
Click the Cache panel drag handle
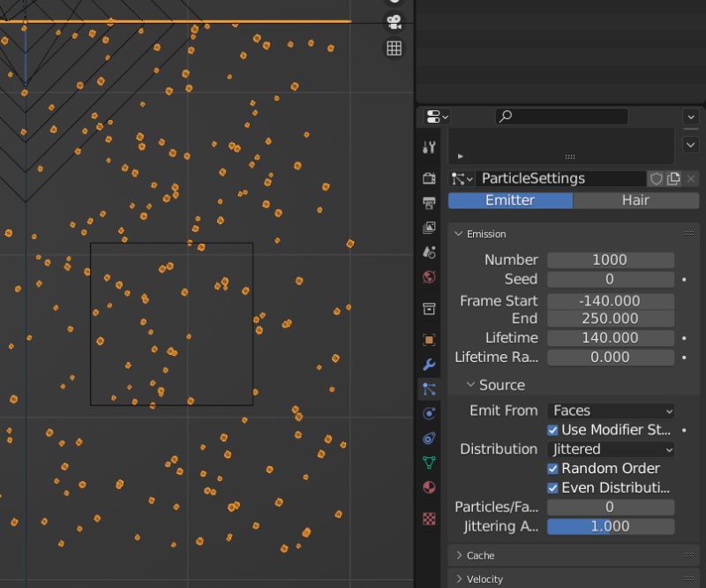[x=689, y=554]
